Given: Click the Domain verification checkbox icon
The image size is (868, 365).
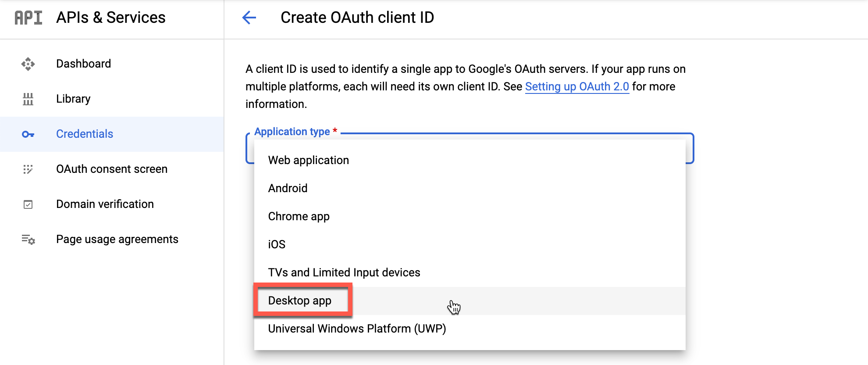Looking at the screenshot, I should (x=28, y=204).
